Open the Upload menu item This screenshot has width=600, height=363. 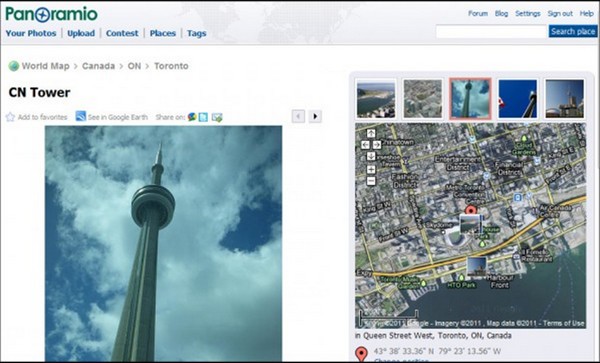pyautogui.click(x=81, y=33)
